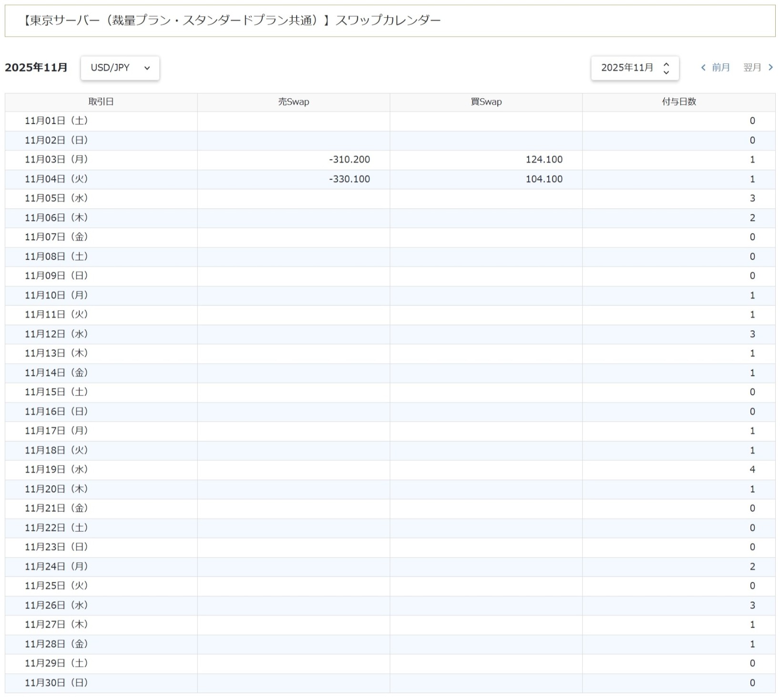
Task: Click the 11月27日（木） date cell
Action: (101, 625)
